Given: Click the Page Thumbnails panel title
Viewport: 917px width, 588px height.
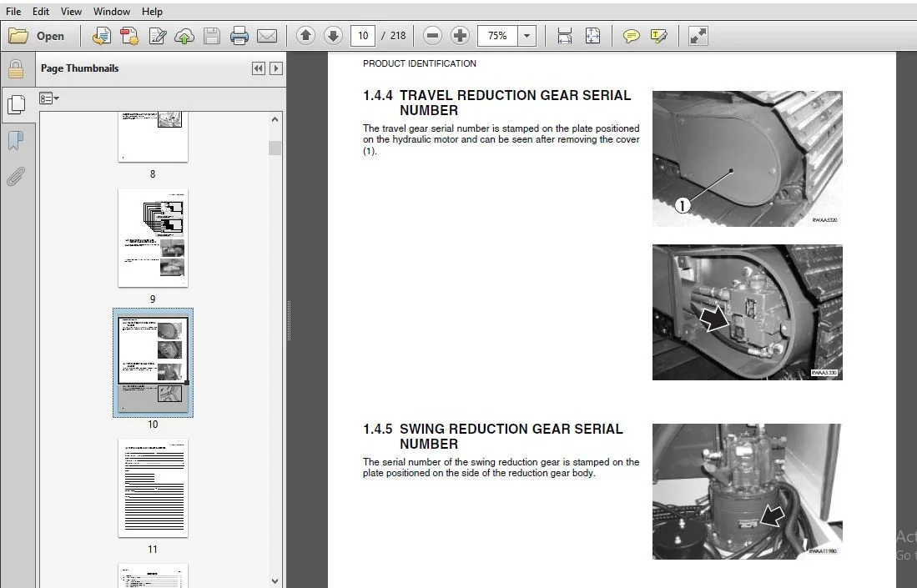Looking at the screenshot, I should [79, 68].
